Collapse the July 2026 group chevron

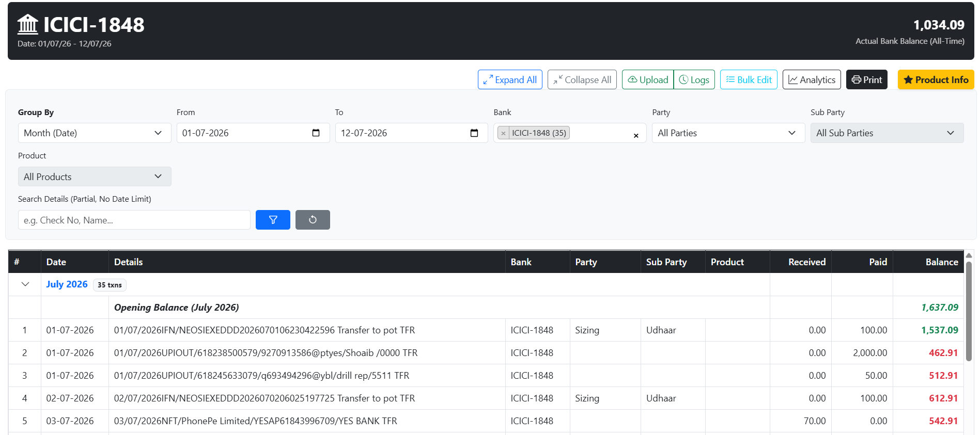pyautogui.click(x=25, y=284)
